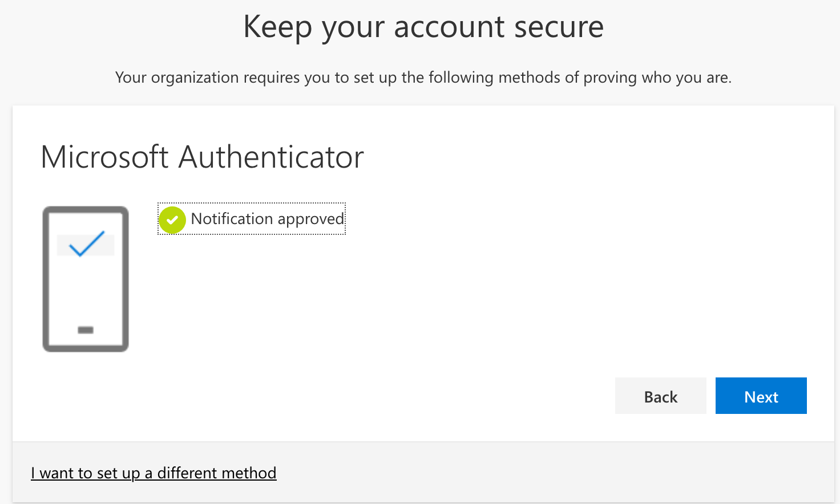Image resolution: width=840 pixels, height=504 pixels.
Task: Click the blue Next button
Action: 761,396
